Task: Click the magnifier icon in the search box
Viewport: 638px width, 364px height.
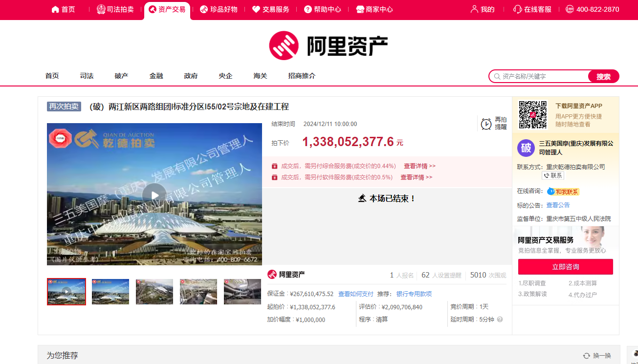Action: 497,76
